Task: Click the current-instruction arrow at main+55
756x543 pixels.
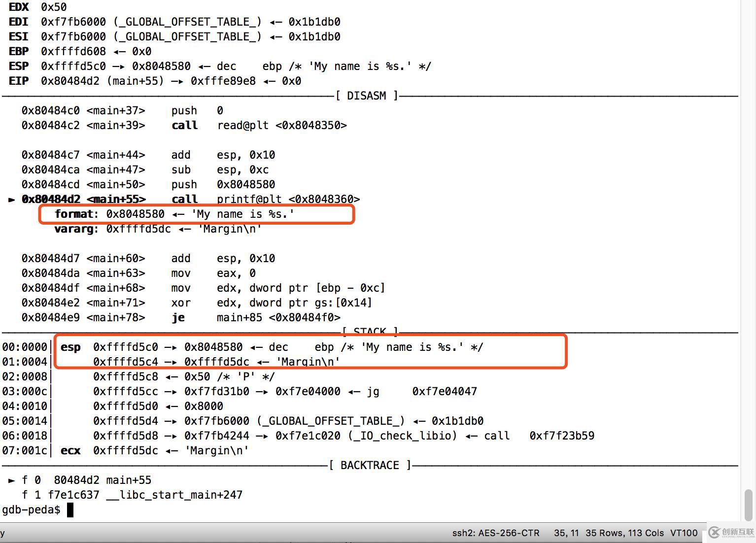Action: tap(12, 199)
